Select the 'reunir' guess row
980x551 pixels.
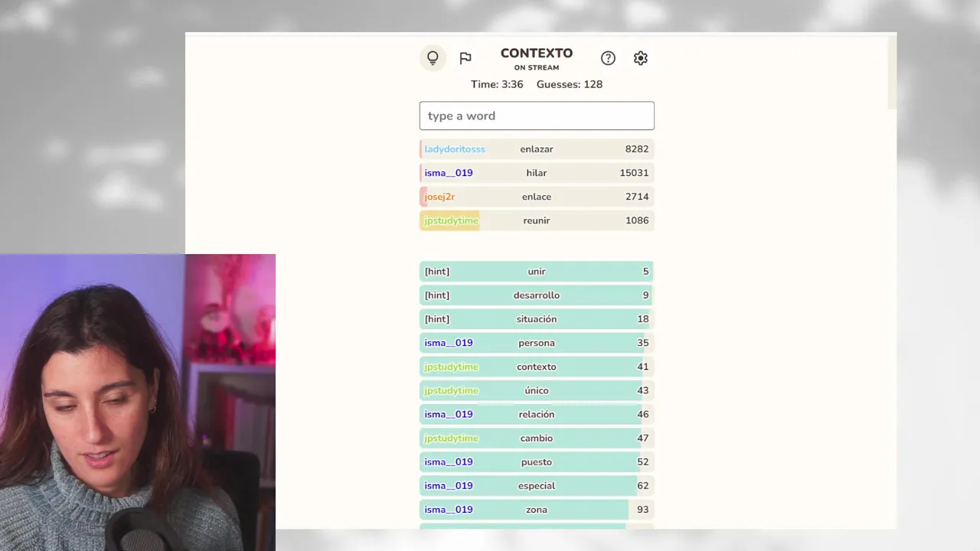pos(537,220)
